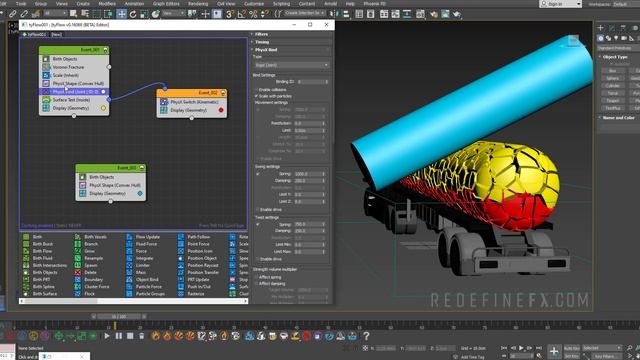Play the simulation with the bottom toolbar play button
Viewport: 640px width, 360px height.
[x=107, y=336]
